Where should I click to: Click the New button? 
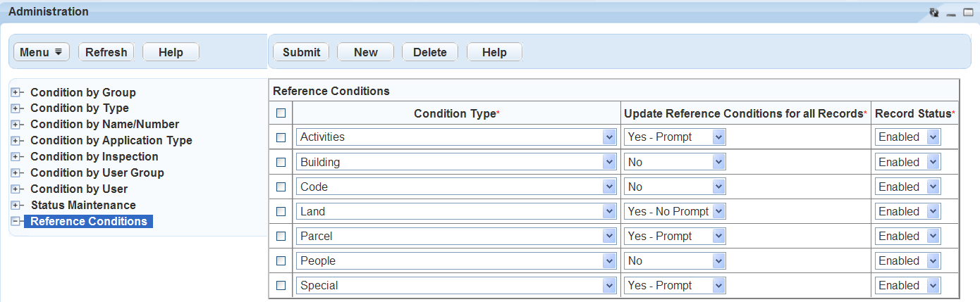[365, 52]
